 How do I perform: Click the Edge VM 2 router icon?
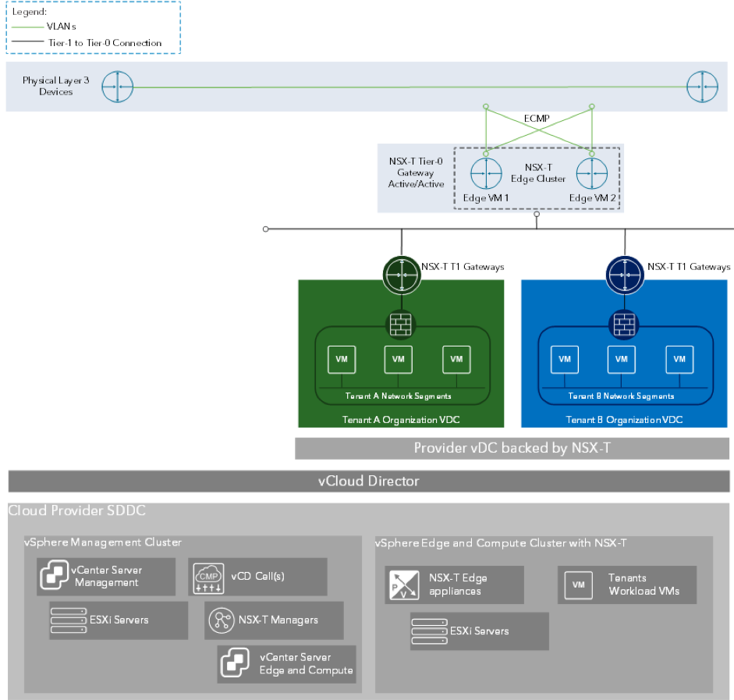coord(592,172)
